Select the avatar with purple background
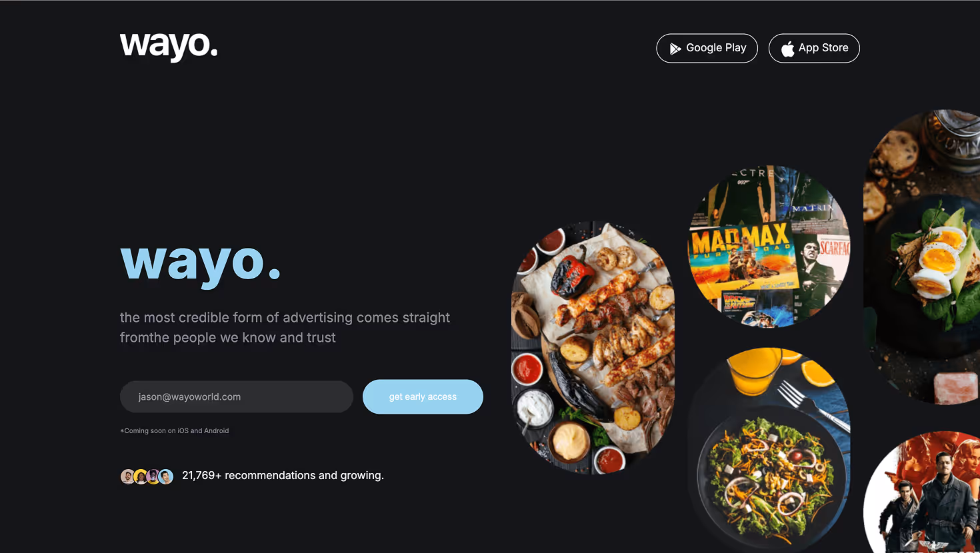980x553 pixels. tap(153, 476)
